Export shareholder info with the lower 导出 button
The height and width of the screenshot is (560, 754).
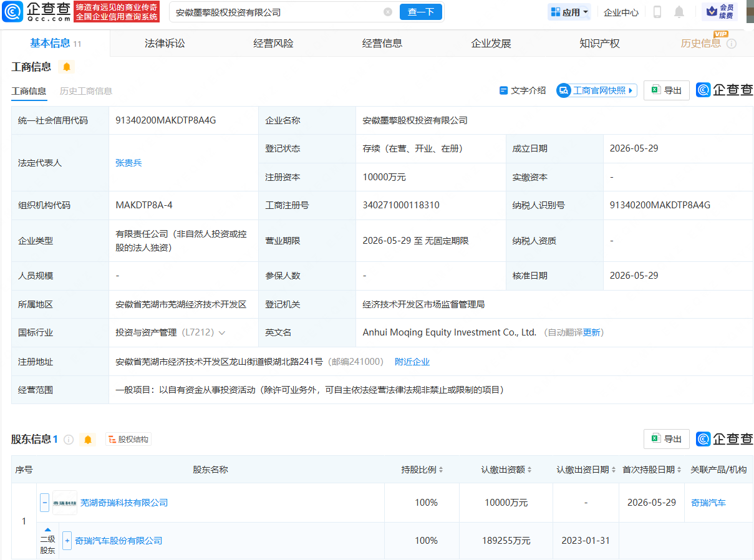click(x=667, y=439)
